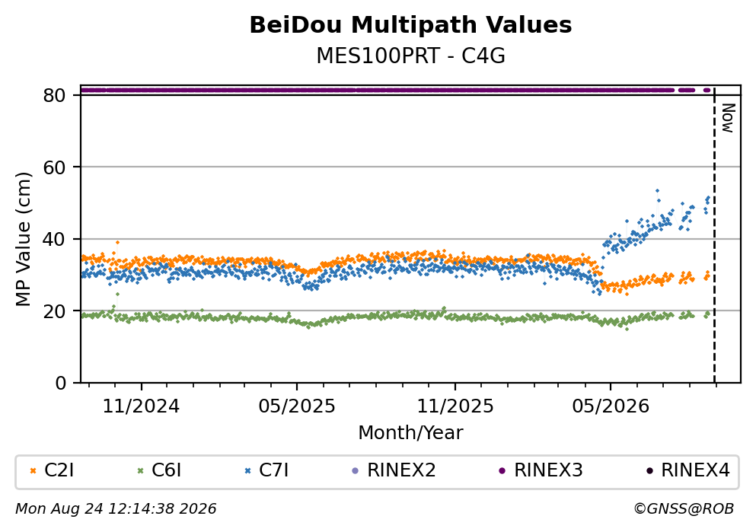Select the RINEX3 legend text
Image resolution: width=756 pixels, height=532 pixels.
pos(549,470)
